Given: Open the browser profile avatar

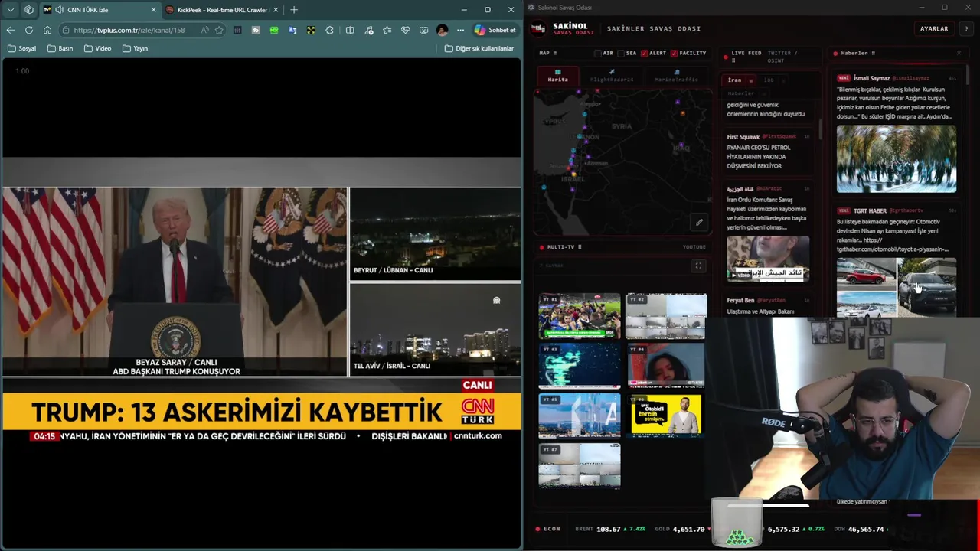Looking at the screenshot, I should [442, 30].
